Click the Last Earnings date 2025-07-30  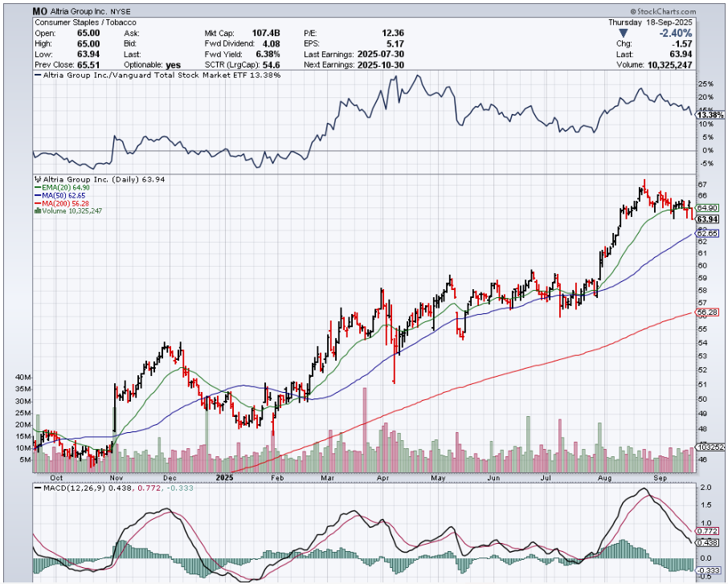click(381, 55)
